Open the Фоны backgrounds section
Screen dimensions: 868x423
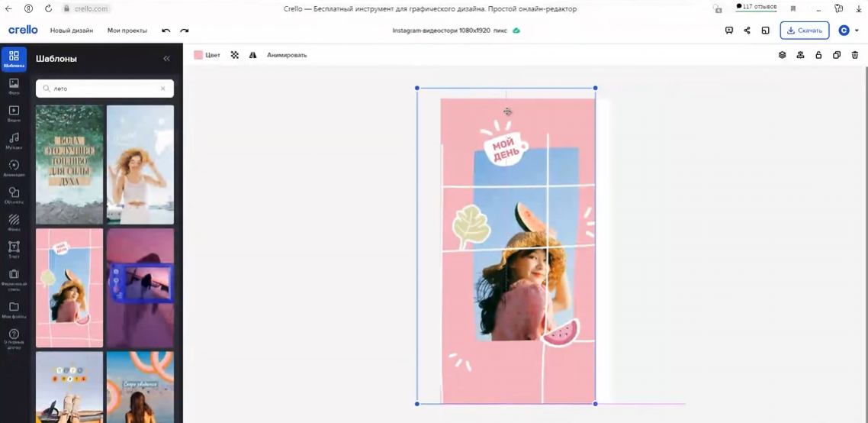14,222
